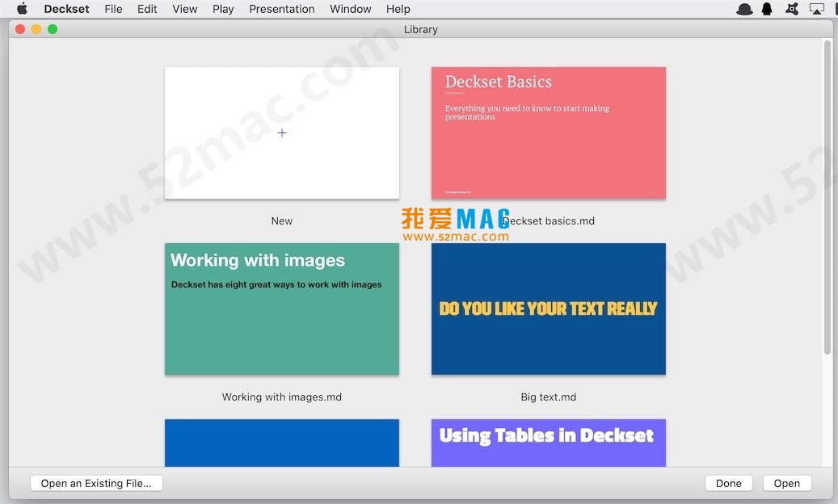Select the plain blue presentation thumbnail
The width and height of the screenshot is (838, 504).
click(282, 443)
